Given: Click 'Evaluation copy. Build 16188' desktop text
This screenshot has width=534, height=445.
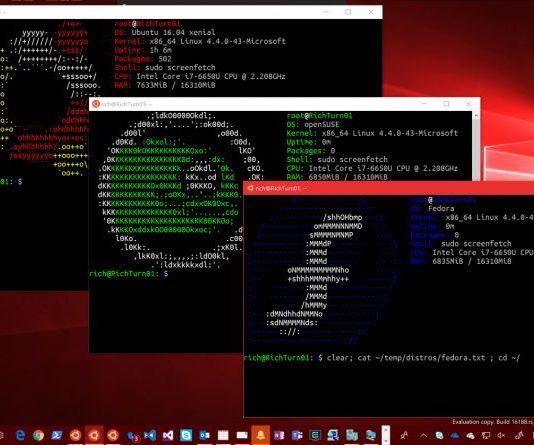Looking at the screenshot, I should click(493, 422).
